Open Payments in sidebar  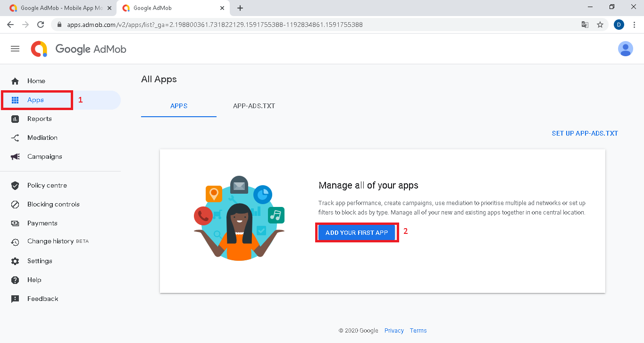click(42, 223)
